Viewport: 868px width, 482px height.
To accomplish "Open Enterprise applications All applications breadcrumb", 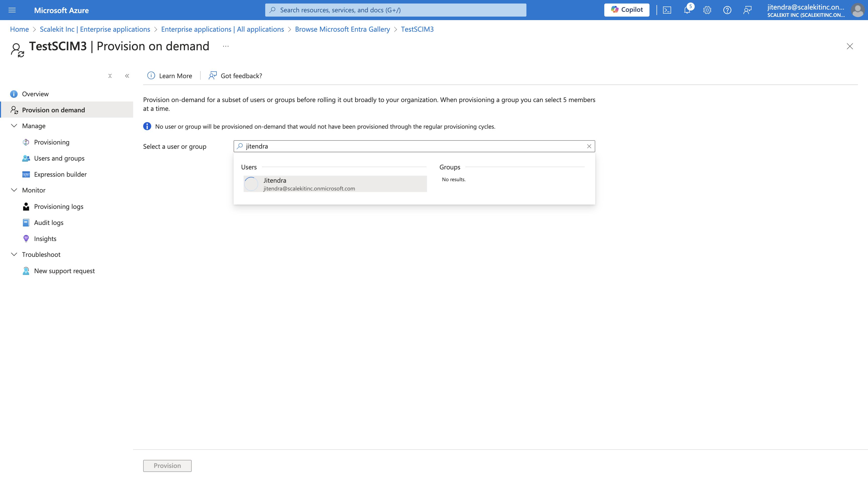I will [x=222, y=29].
